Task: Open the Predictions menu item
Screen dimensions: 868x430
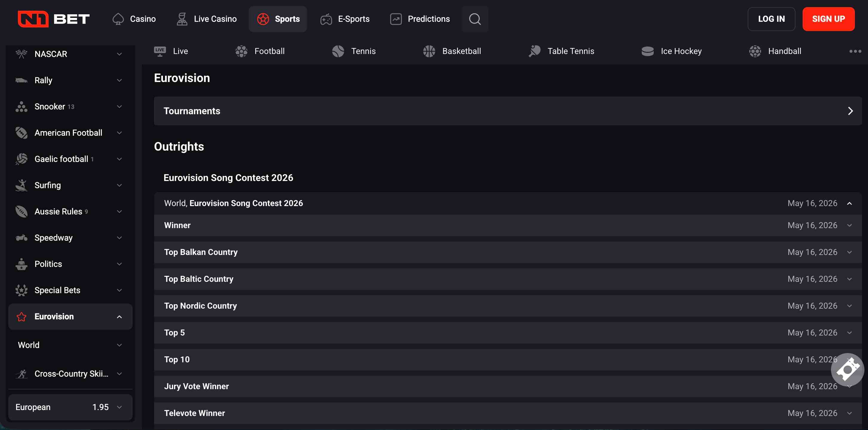Action: [419, 19]
